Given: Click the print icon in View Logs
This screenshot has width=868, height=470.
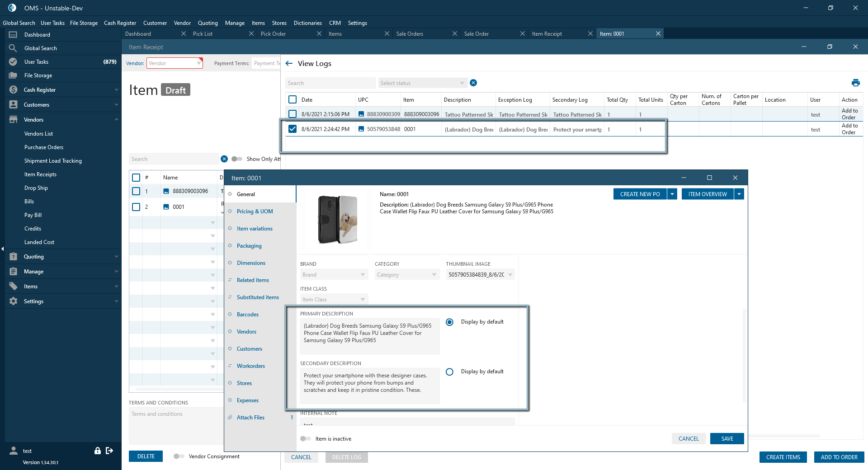Looking at the screenshot, I should (855, 83).
